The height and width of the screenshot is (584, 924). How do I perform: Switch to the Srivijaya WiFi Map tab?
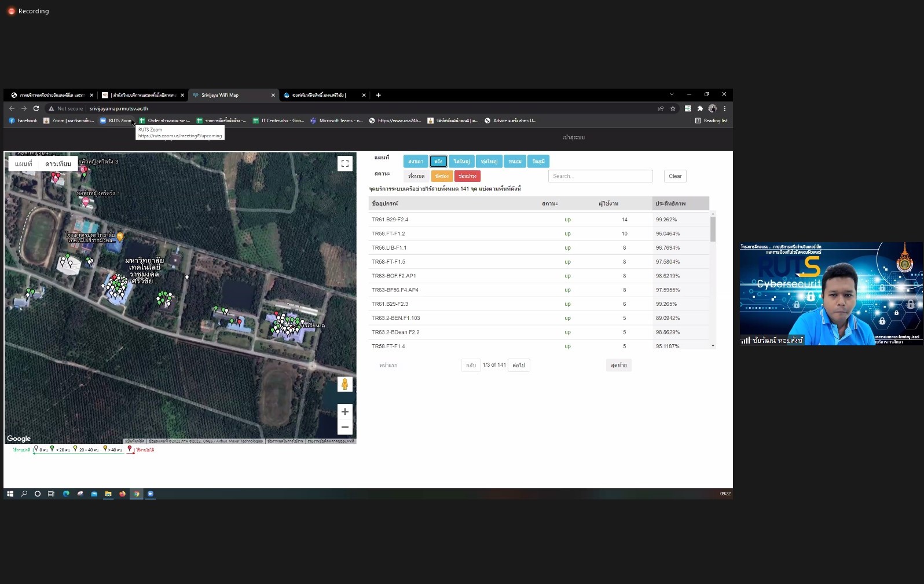click(230, 95)
